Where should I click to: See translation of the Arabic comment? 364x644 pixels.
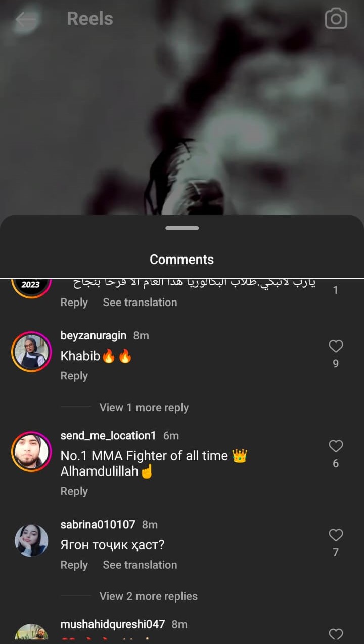140,303
